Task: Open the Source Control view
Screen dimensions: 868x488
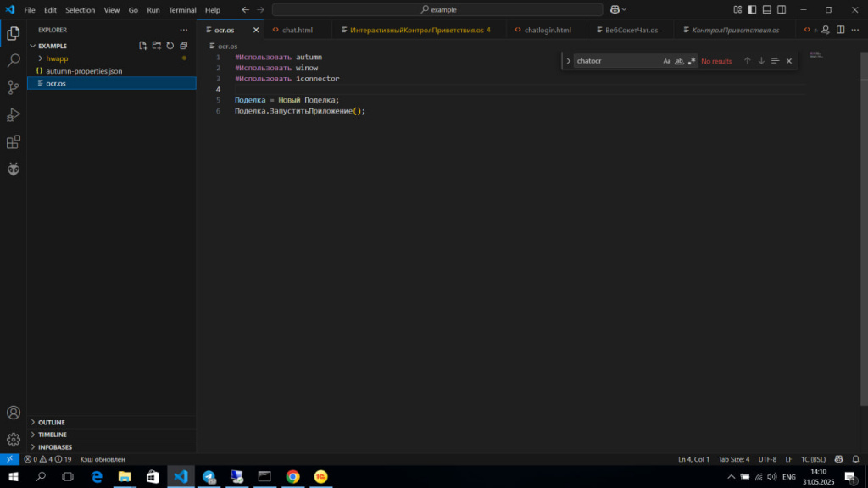Action: (14, 87)
